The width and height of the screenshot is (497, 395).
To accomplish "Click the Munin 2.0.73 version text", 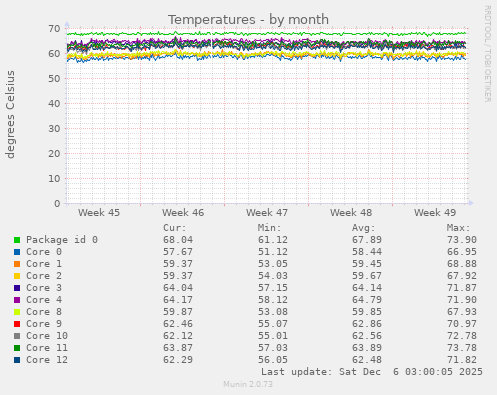I will (248, 384).
